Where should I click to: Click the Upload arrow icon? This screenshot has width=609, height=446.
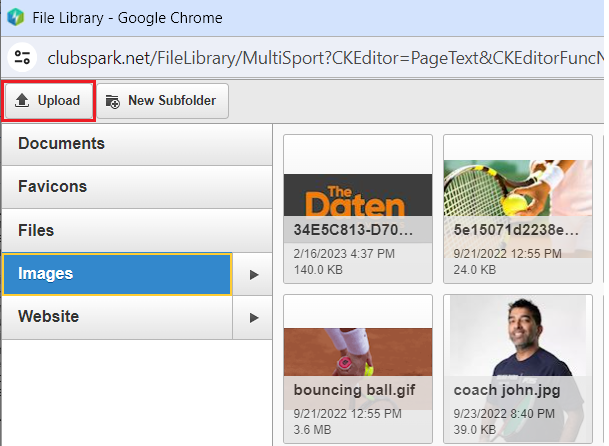pos(22,101)
